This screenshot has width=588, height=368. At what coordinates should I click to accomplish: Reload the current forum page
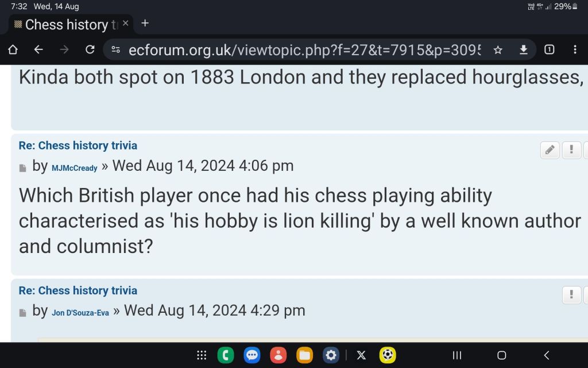click(90, 50)
